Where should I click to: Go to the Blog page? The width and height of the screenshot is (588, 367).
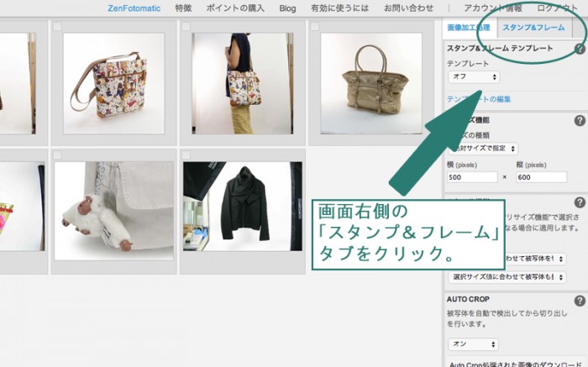pos(287,8)
